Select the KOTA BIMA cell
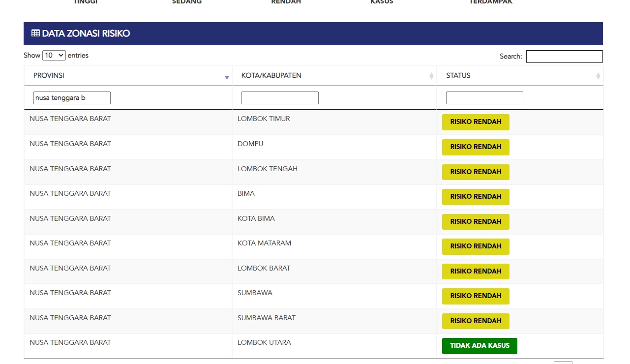Viewport: 630px width, 364px height. click(334, 222)
